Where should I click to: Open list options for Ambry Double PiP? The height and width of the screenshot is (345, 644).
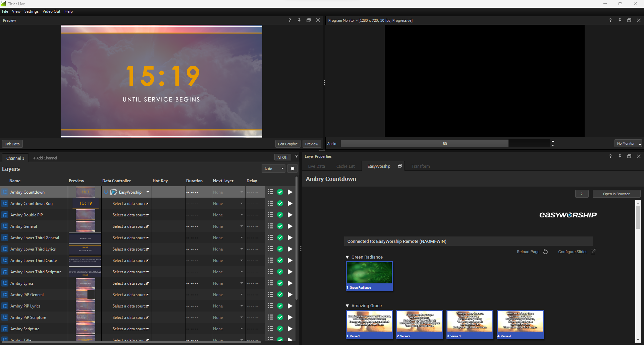pyautogui.click(x=270, y=215)
